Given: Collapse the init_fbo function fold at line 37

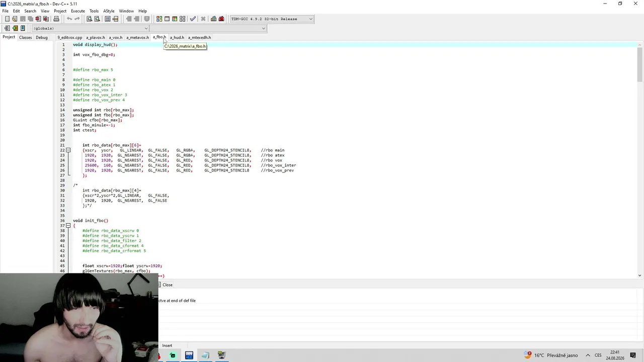Looking at the screenshot, I should point(68,226).
